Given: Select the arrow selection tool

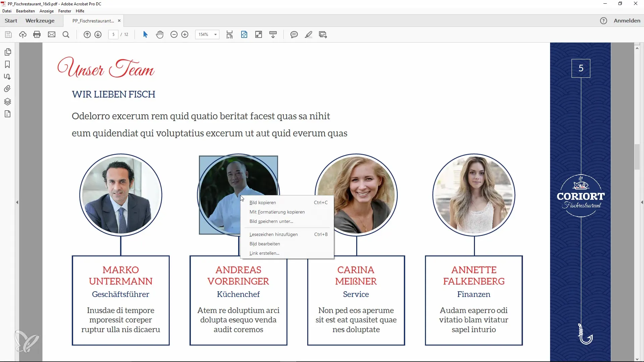Looking at the screenshot, I should tap(145, 35).
